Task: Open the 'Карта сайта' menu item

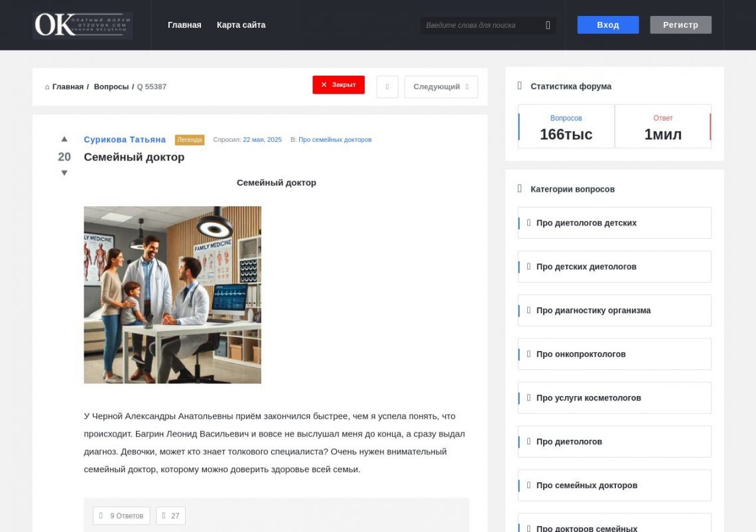Action: 241,25
